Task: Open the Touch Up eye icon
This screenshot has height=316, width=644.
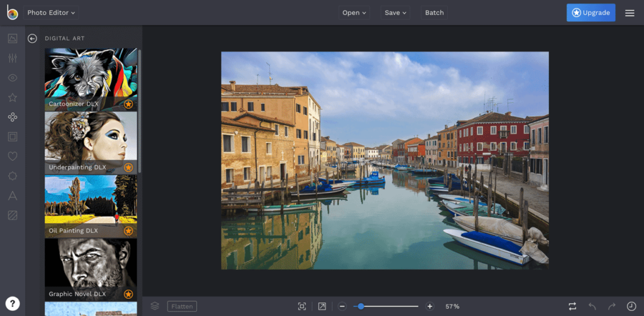Action: pos(13,78)
